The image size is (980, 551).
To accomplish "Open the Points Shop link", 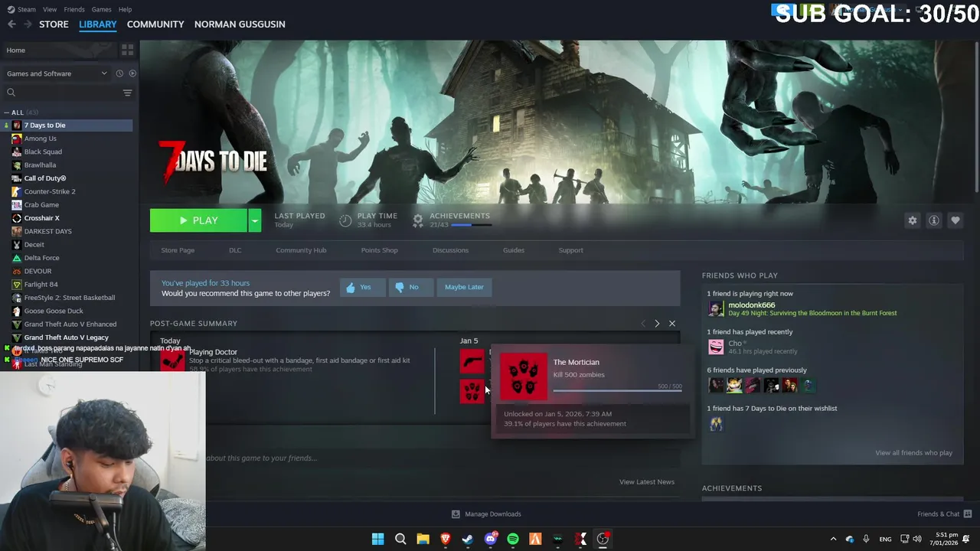I will (x=379, y=250).
